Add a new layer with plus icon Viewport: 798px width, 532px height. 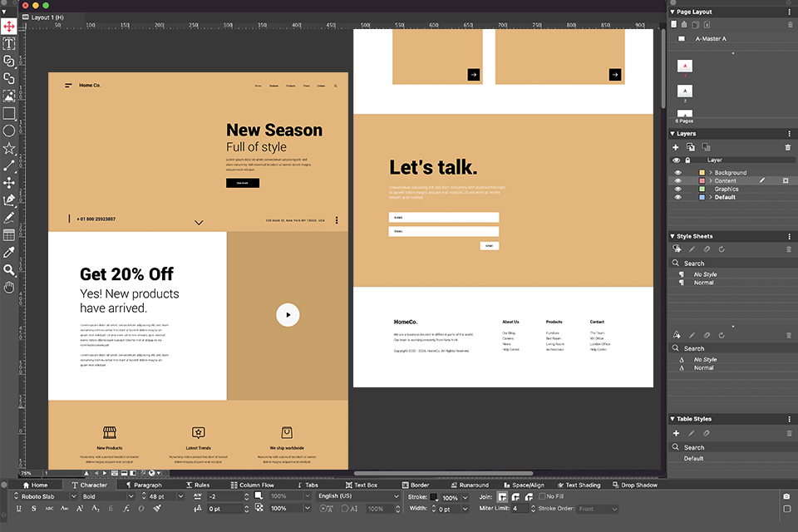point(675,147)
